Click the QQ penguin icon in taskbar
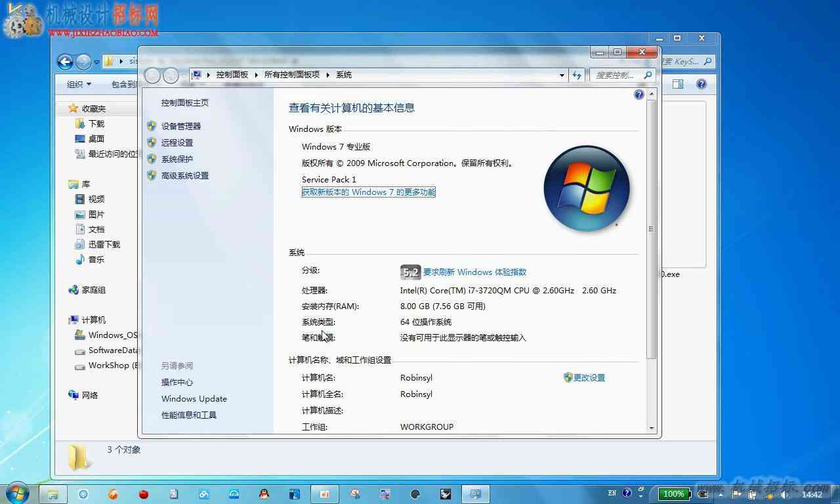The width and height of the screenshot is (840, 504). (264, 493)
